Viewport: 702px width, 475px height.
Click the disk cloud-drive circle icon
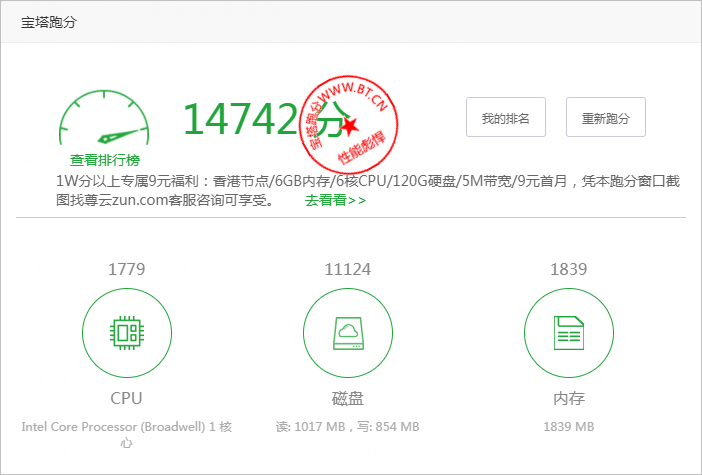347,331
